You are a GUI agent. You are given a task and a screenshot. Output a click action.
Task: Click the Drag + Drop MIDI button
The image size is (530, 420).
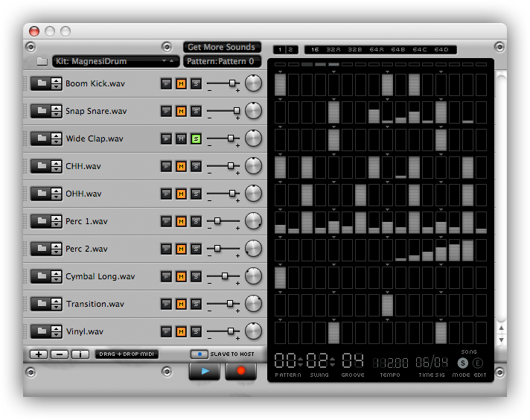(127, 354)
